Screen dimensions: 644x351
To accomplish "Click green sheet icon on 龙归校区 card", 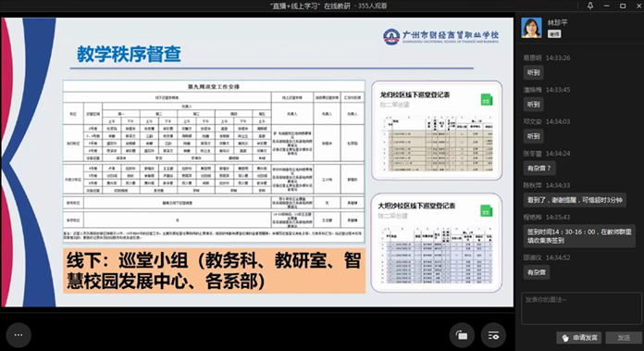I will click(x=487, y=100).
